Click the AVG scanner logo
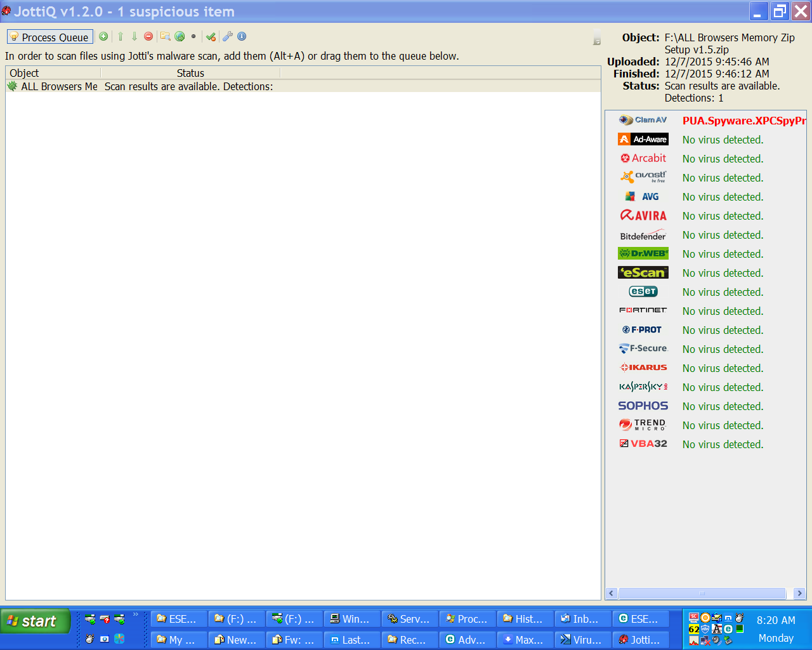 [643, 197]
